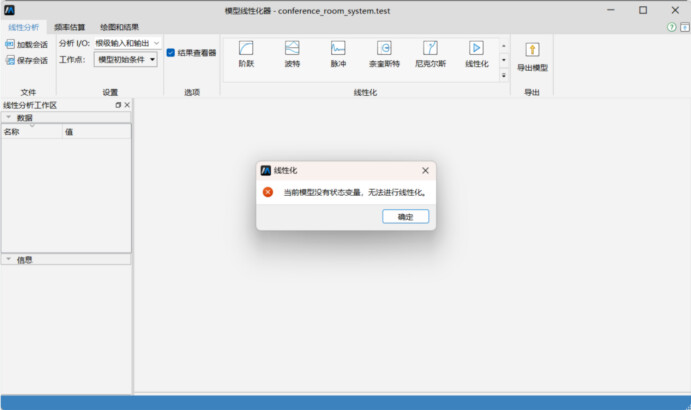
Task: Open the 阶跃 step response plot tool
Action: click(246, 54)
